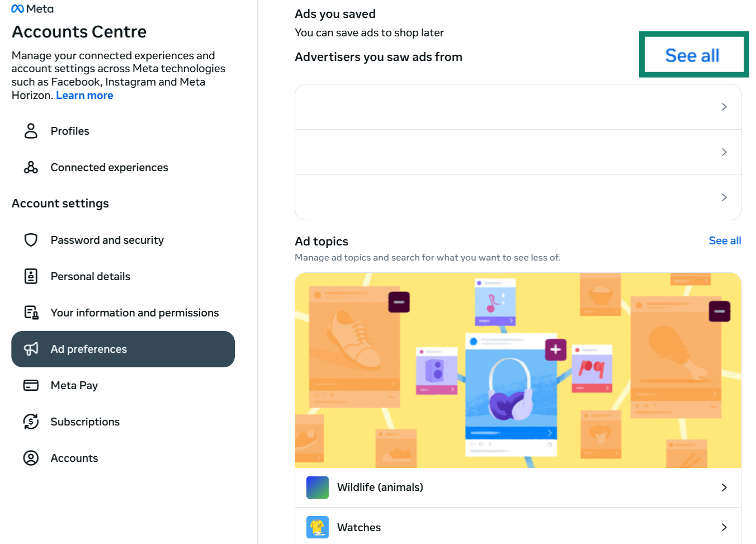Click the Meta logo
Screen dimensions: 756x544
point(32,9)
